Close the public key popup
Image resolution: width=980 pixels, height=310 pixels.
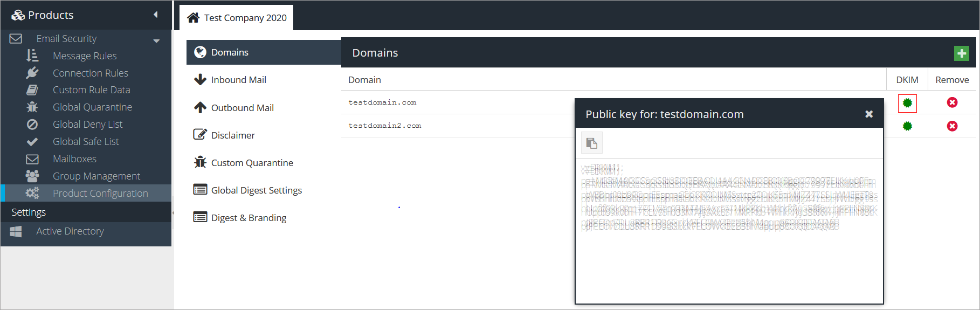click(868, 114)
